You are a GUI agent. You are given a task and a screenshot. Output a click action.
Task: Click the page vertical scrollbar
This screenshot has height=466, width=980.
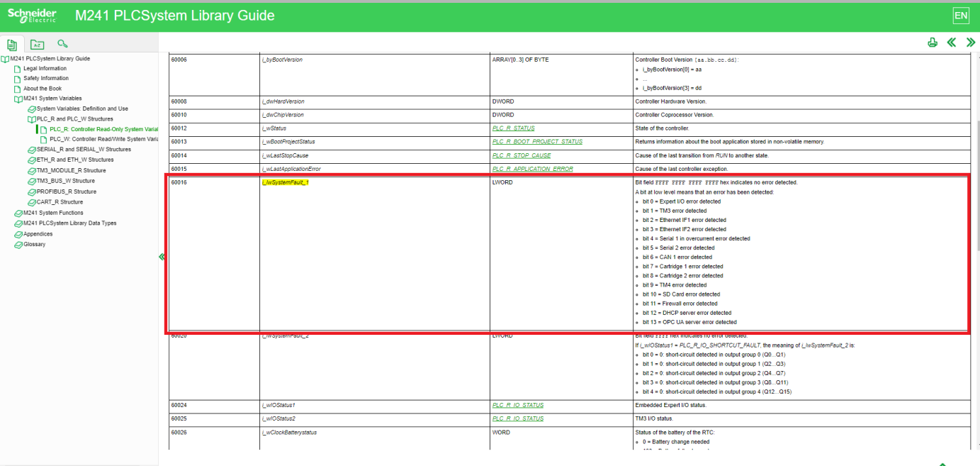(x=977, y=184)
